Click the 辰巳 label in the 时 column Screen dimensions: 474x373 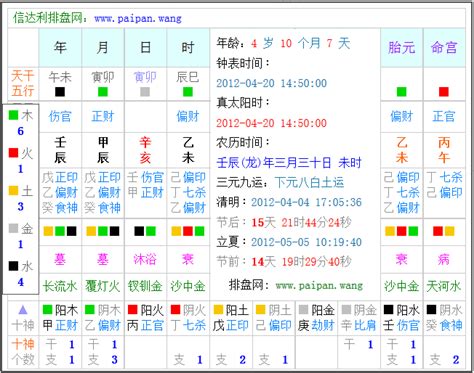pyautogui.click(x=188, y=77)
